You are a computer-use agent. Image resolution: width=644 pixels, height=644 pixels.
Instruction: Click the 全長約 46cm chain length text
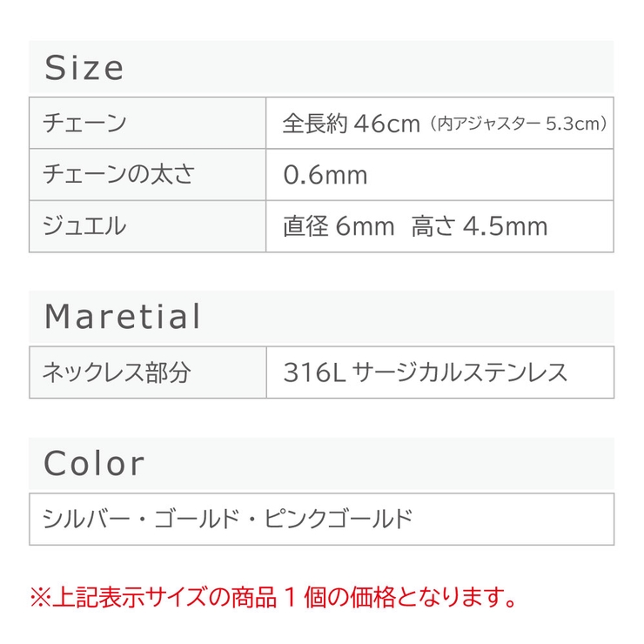352,124
